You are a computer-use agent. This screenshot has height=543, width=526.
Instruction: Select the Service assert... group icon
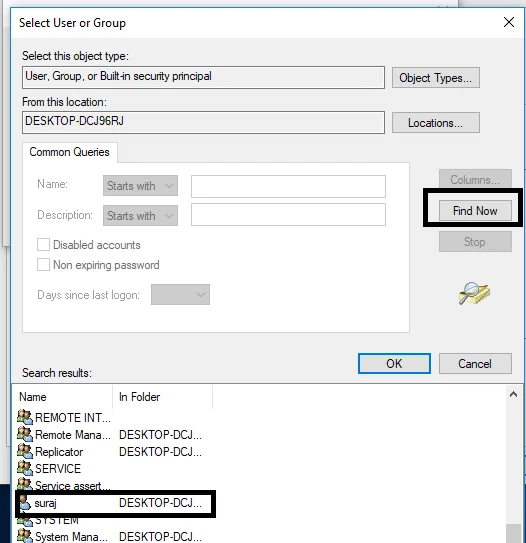pyautogui.click(x=25, y=484)
